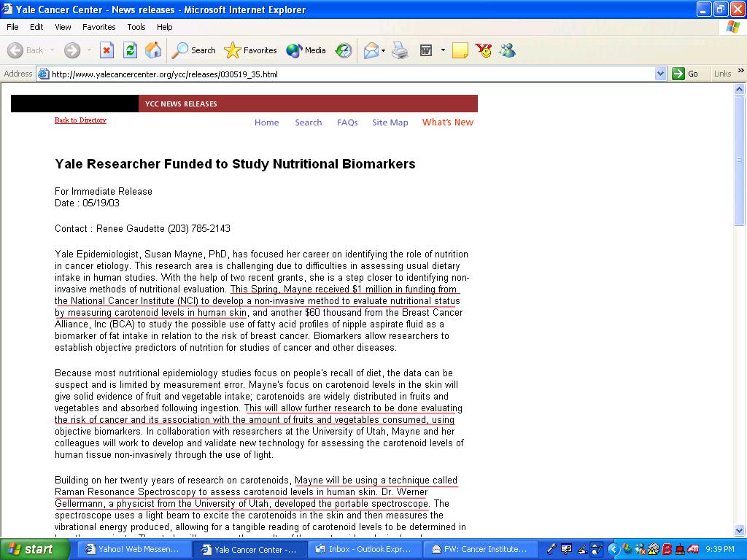
Task: Switch to Inbox - Outlook Express taskbar button
Action: tap(365, 549)
